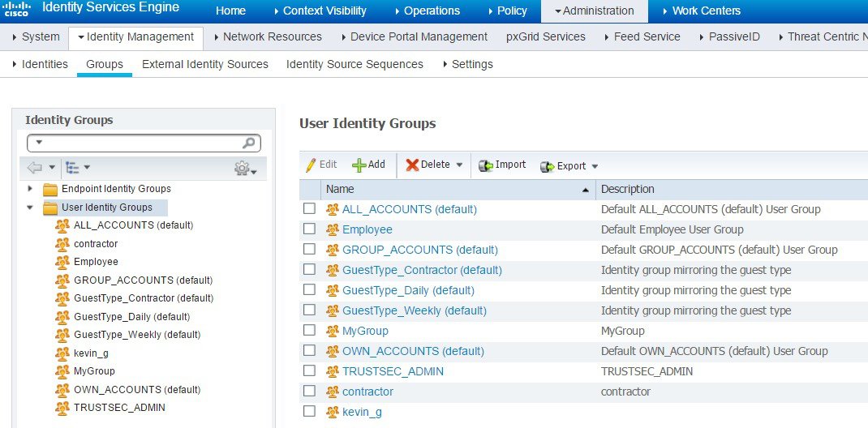Expand the Settings submenu
The height and width of the screenshot is (428, 868).
click(x=468, y=64)
